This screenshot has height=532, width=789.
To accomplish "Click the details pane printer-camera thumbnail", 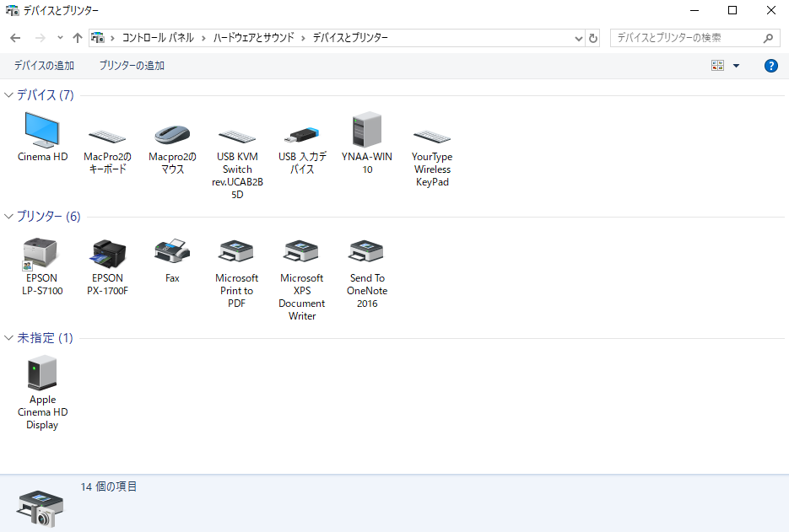I will [41, 508].
